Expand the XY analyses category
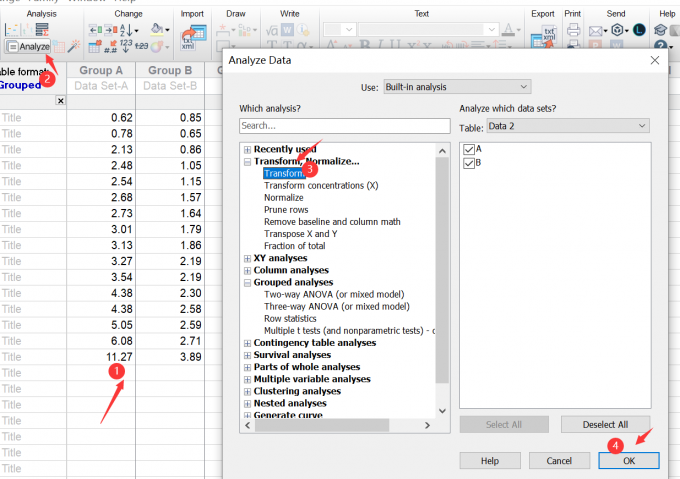The image size is (680, 479). (247, 258)
